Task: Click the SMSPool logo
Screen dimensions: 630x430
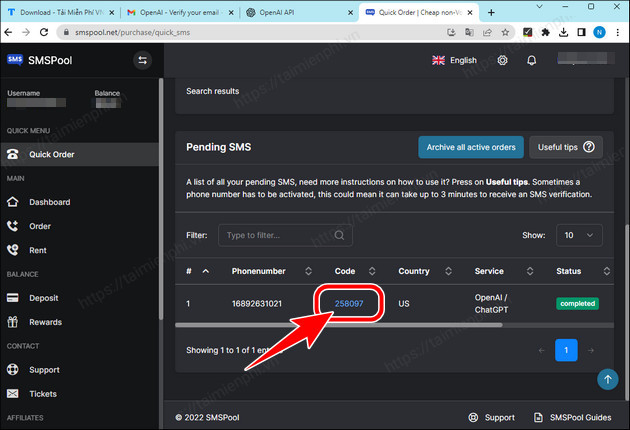Action: (x=40, y=60)
